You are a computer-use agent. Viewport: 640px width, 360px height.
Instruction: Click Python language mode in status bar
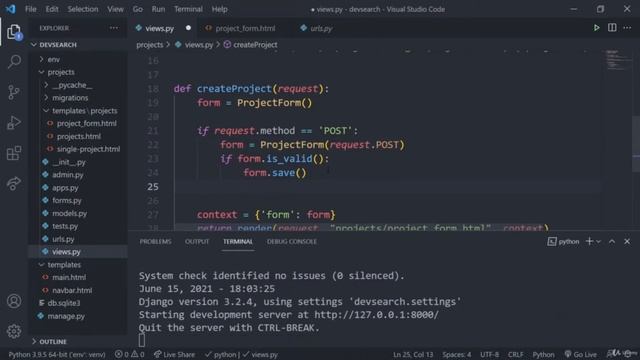click(543, 354)
